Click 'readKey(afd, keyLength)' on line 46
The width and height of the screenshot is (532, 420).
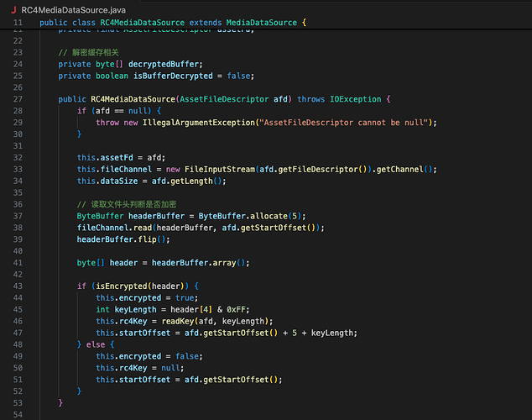click(x=215, y=322)
